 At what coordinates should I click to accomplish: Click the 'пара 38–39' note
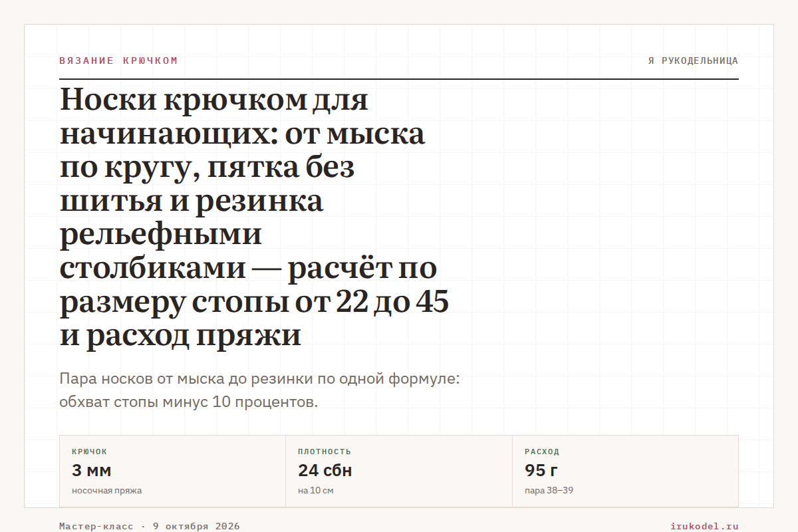pos(549,491)
